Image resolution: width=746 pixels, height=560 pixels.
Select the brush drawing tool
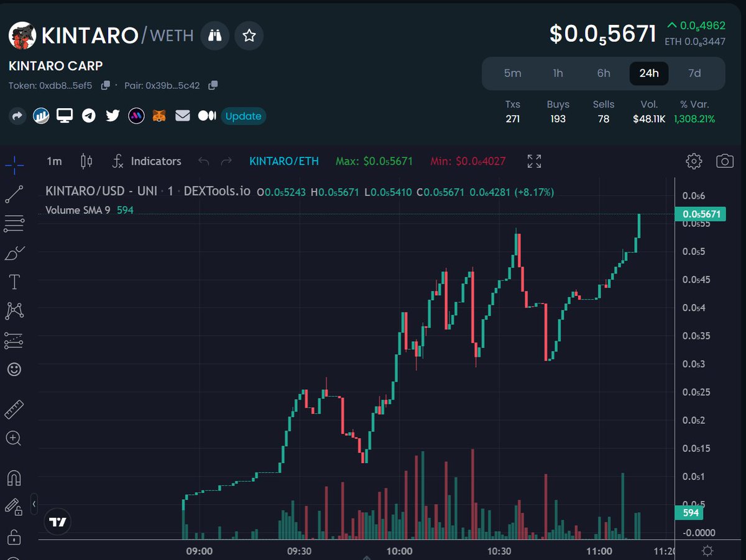coord(14,253)
